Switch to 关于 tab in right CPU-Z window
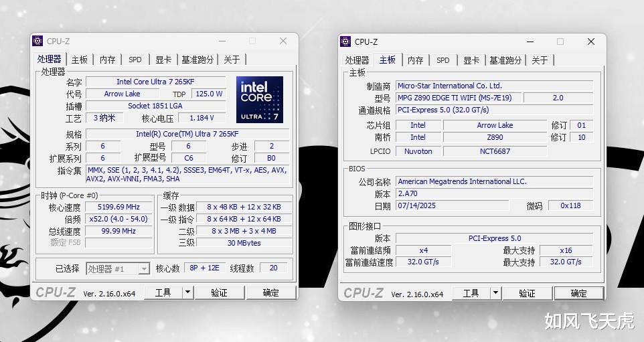 [540, 60]
